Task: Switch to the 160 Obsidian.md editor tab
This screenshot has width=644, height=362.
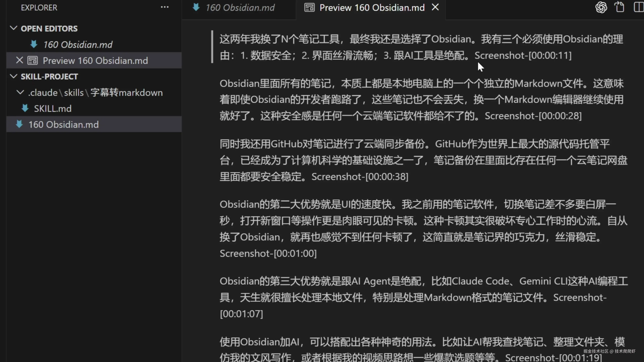Action: (240, 8)
